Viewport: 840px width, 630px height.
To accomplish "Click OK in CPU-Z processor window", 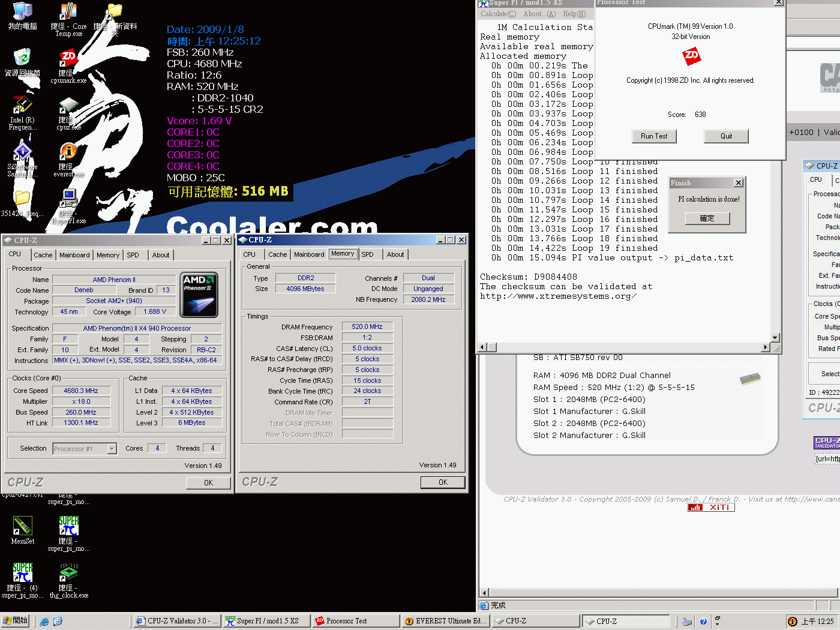I will pos(208,482).
